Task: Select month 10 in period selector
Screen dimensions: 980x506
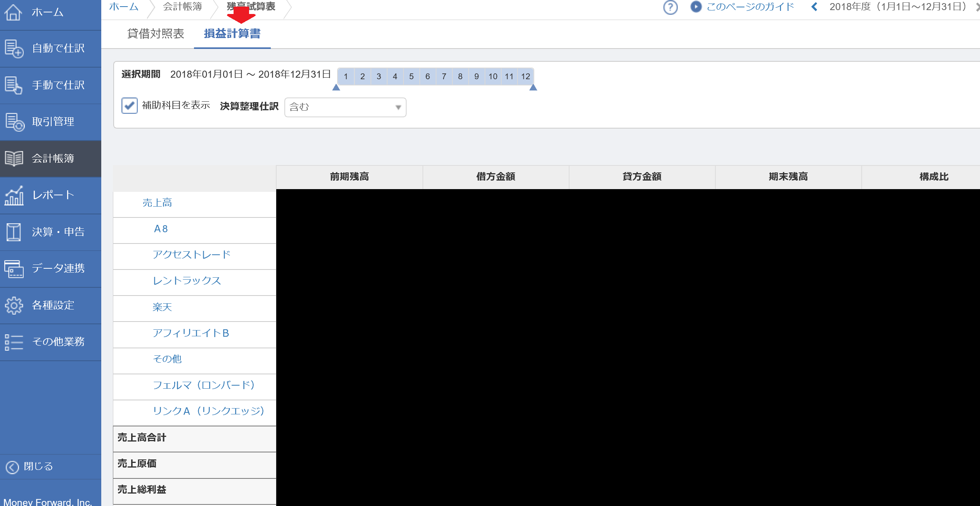Action: click(493, 77)
